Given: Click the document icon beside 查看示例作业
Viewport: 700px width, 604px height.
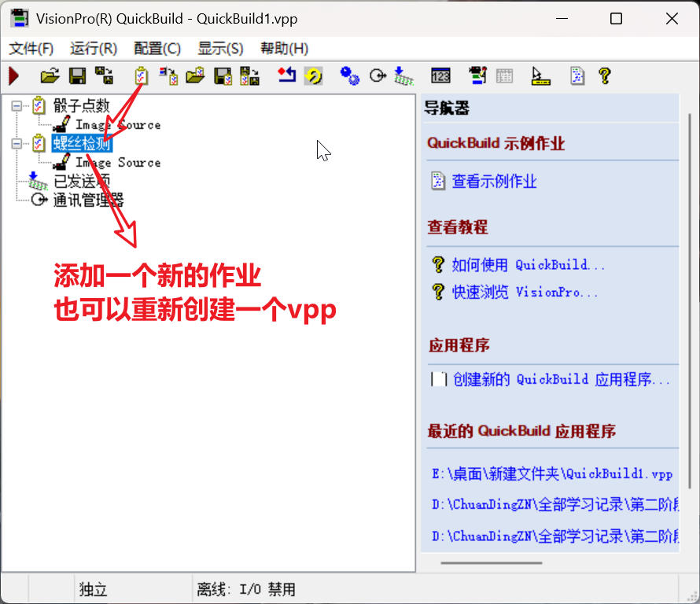Looking at the screenshot, I should point(438,181).
